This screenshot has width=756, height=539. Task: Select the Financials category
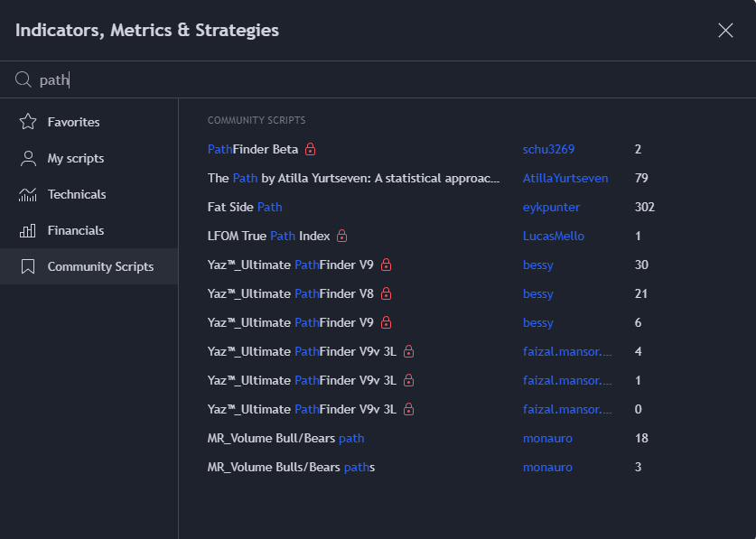(76, 230)
